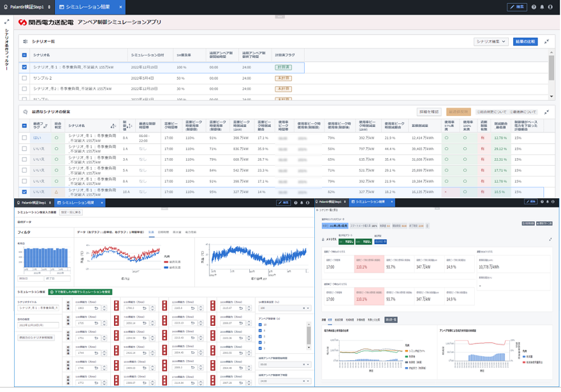Expand the シナリオ条件フィルター sidebar arrows icon
This screenshot has width=561, height=392.
[x=6, y=22]
